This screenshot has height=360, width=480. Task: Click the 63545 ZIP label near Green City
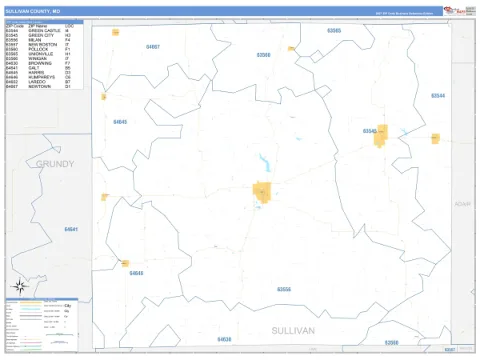(x=370, y=131)
